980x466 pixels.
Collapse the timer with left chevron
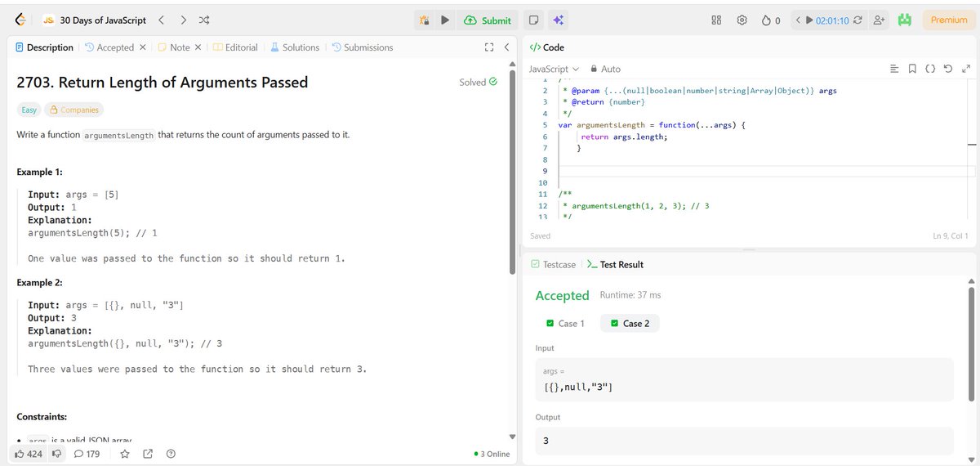798,20
